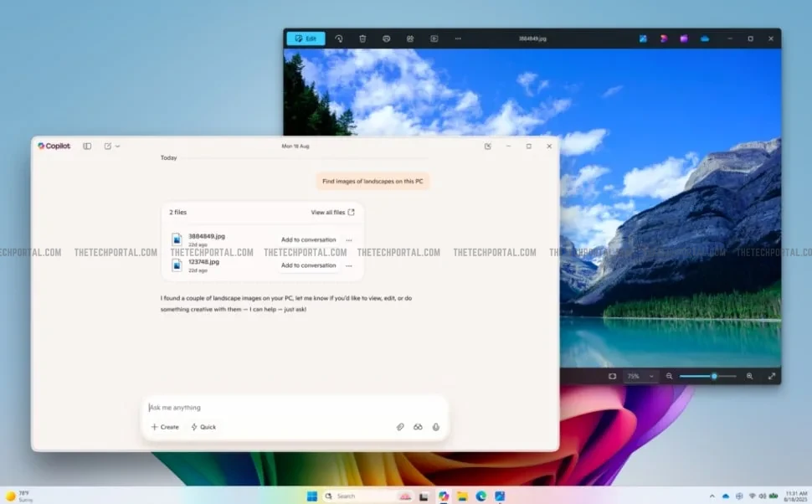Expand the new chat dropdown arrow
Image resolution: width=812 pixels, height=504 pixels.
click(117, 146)
